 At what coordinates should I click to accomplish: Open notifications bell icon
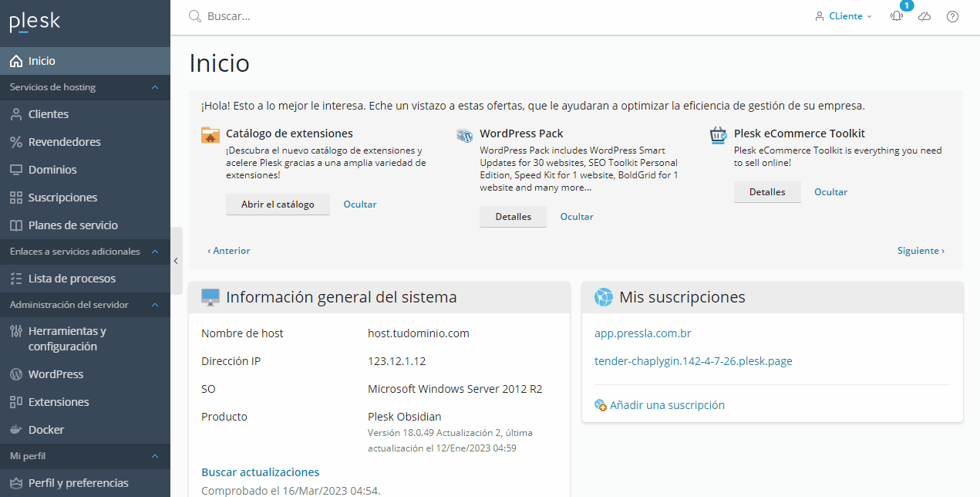pos(896,16)
